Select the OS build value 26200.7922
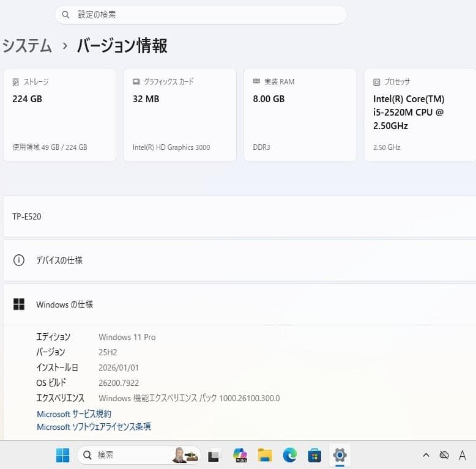 click(x=119, y=383)
